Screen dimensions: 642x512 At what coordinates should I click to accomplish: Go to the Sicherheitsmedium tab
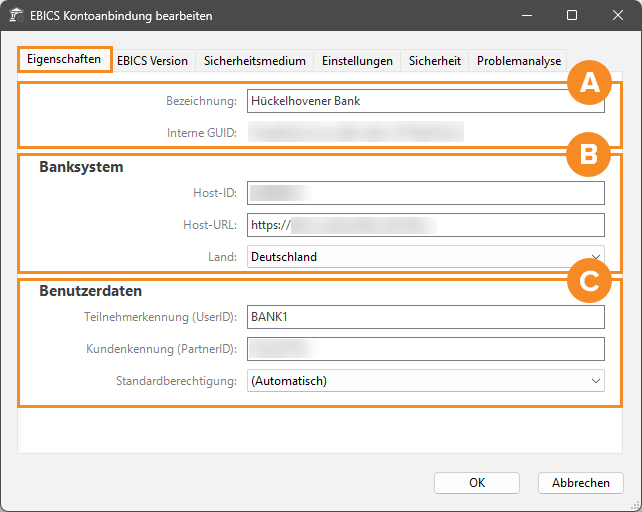tap(254, 61)
